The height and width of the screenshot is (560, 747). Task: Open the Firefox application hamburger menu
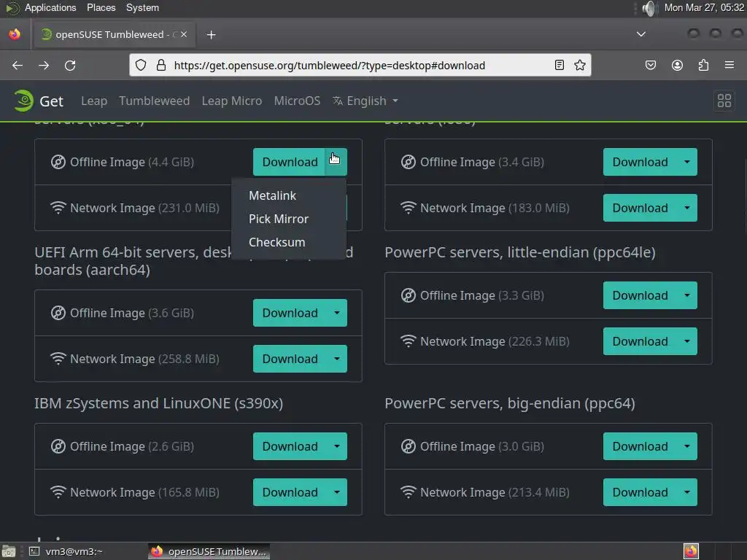coord(729,65)
